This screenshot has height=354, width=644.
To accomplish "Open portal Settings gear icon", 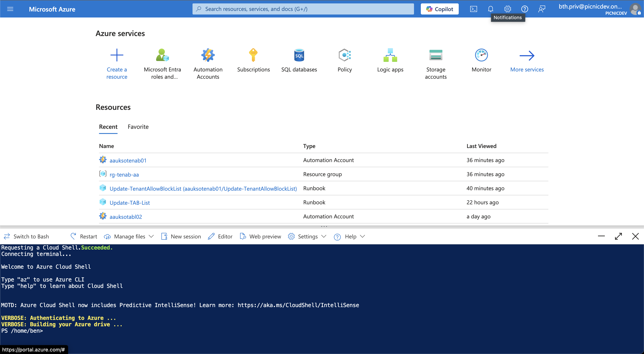I will (x=507, y=9).
